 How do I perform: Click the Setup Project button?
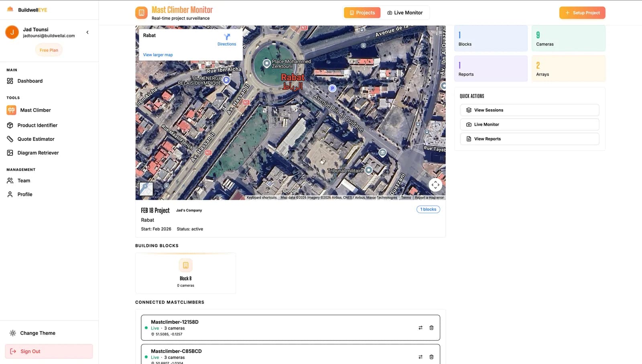[582, 13]
